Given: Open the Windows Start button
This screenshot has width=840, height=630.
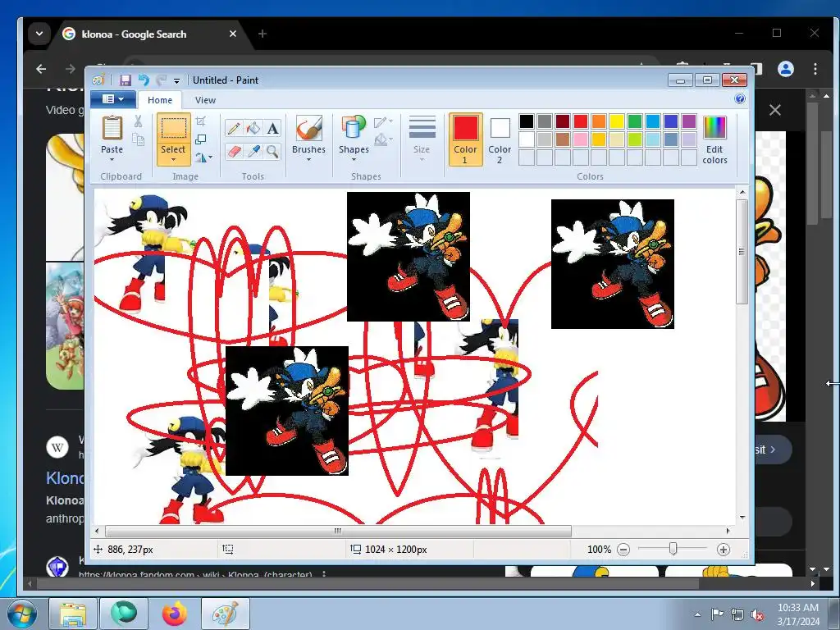Looking at the screenshot, I should [21, 614].
